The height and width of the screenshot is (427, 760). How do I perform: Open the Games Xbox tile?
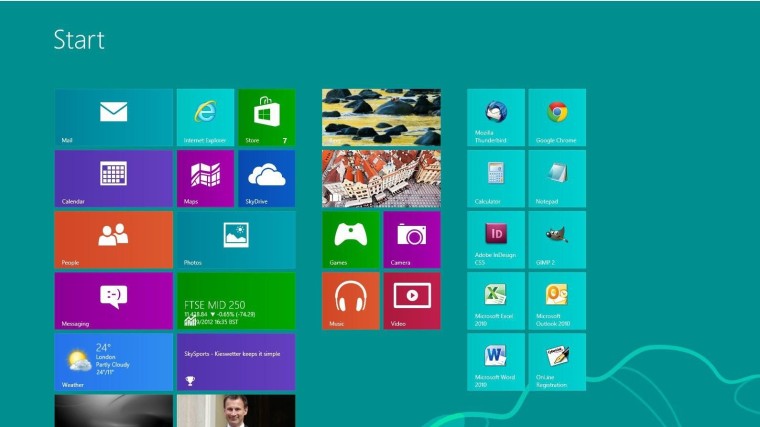350,239
